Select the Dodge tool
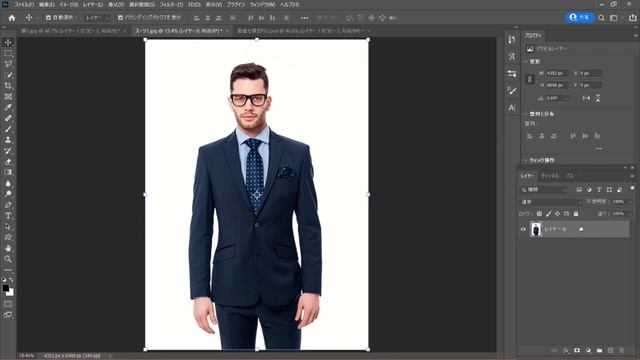This screenshot has height=360, width=640. click(x=8, y=194)
